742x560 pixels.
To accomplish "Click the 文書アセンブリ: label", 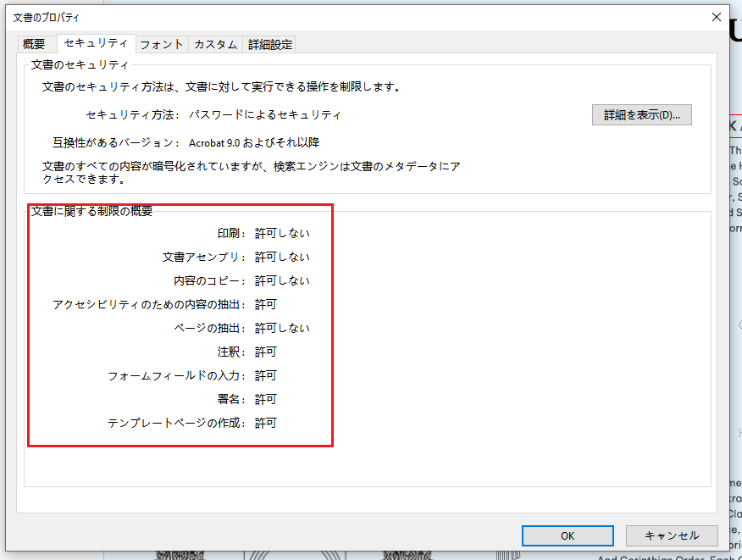I will click(204, 257).
